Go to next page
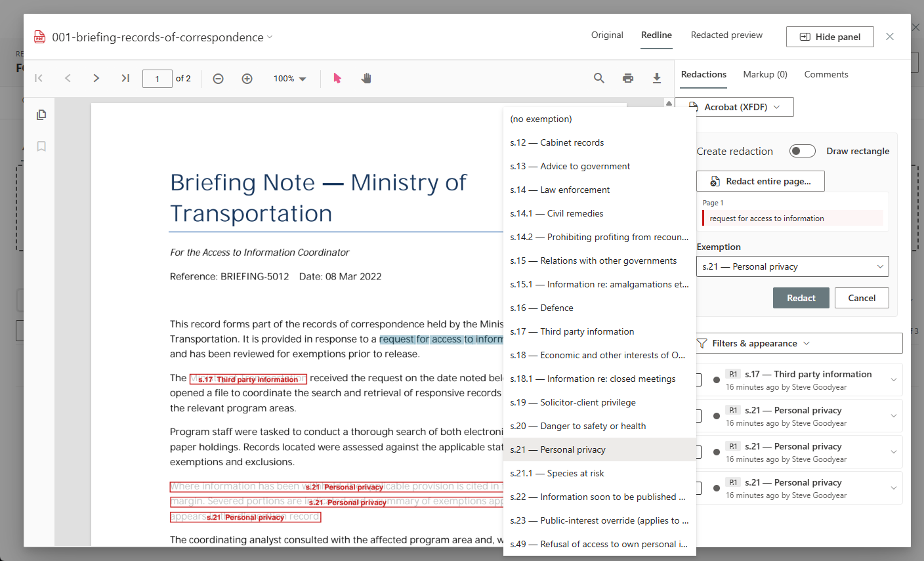 tap(96, 78)
